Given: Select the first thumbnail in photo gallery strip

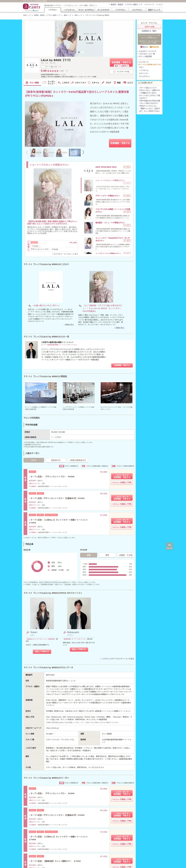Looking at the screenshot, I should point(36,152).
